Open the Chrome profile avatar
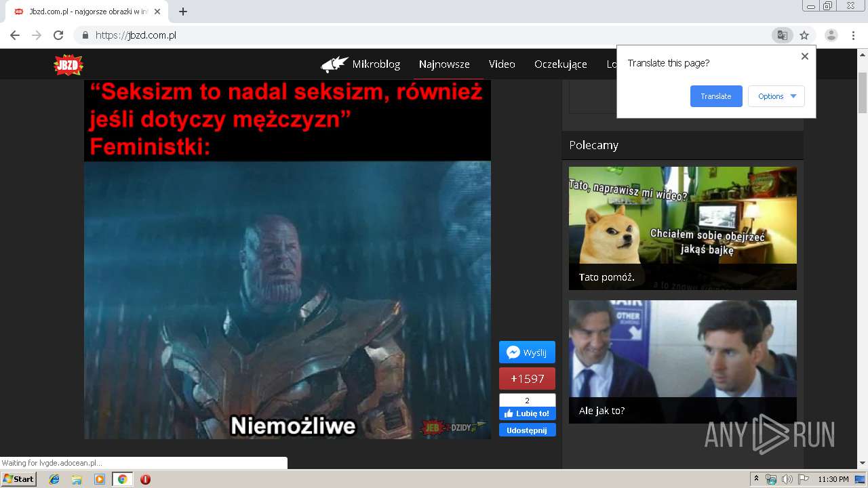Screen dimensions: 868x488 coord(831,35)
